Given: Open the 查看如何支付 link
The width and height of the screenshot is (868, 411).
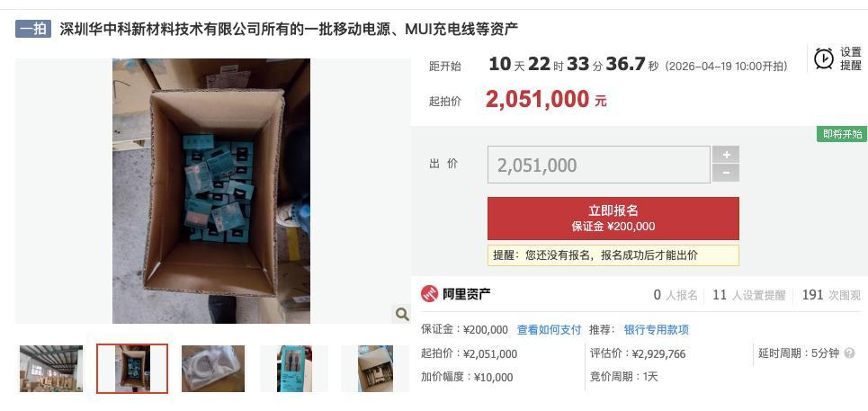Looking at the screenshot, I should pyautogui.click(x=550, y=330).
